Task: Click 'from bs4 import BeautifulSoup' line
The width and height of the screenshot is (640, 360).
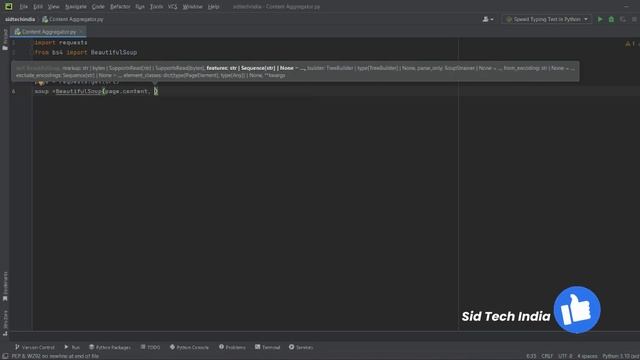Action: (86, 52)
